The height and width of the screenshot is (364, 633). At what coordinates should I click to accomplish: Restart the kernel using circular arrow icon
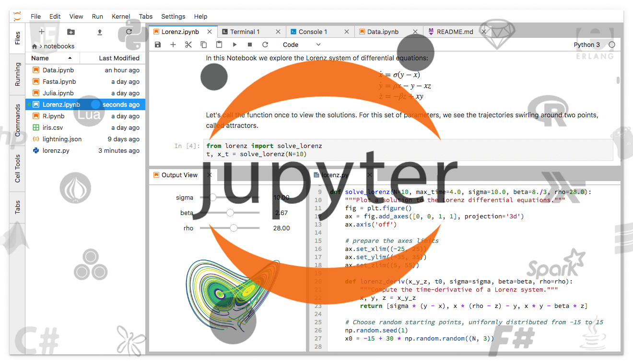point(264,44)
